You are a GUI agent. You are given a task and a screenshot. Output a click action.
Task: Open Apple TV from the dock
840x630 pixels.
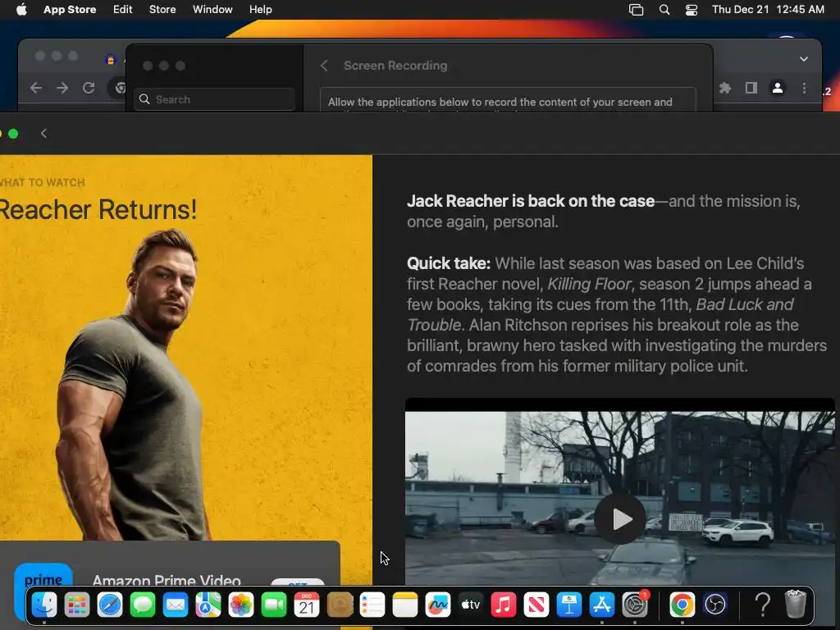471,605
